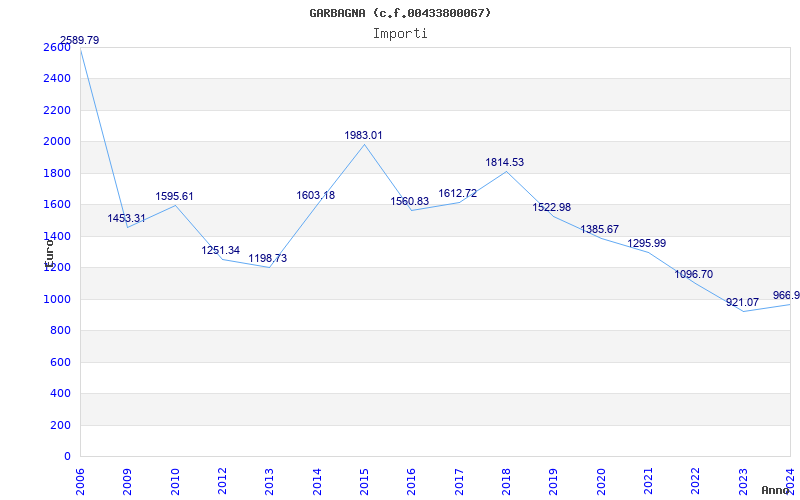Image resolution: width=800 pixels, height=500 pixels.
Task: Select the 1295.99 value label
Action: tap(646, 243)
